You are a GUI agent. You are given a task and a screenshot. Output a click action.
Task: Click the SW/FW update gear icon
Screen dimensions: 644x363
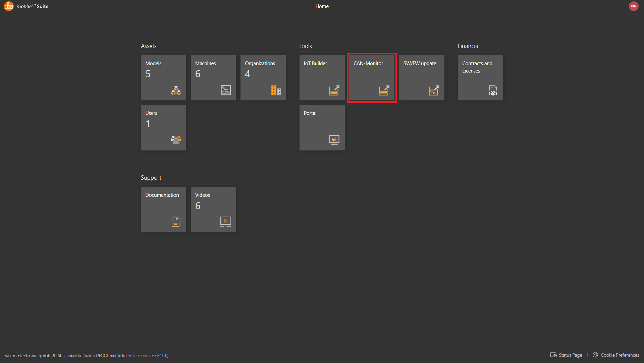[434, 90]
